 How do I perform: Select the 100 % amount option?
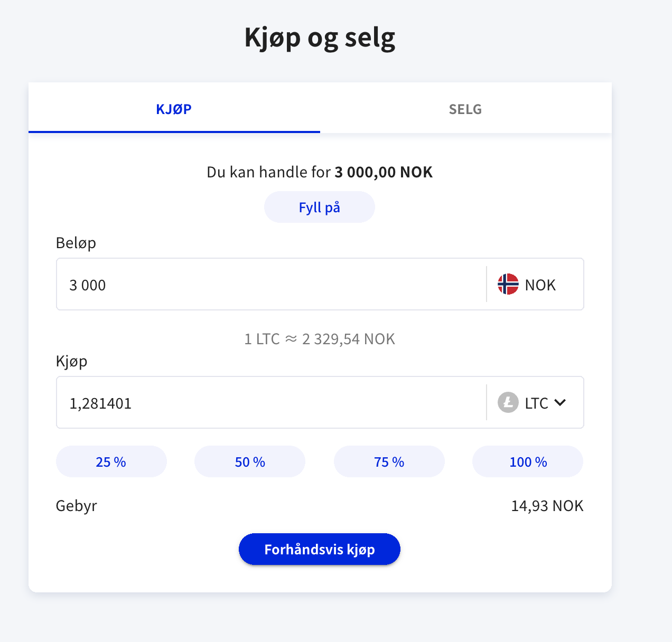click(x=527, y=461)
